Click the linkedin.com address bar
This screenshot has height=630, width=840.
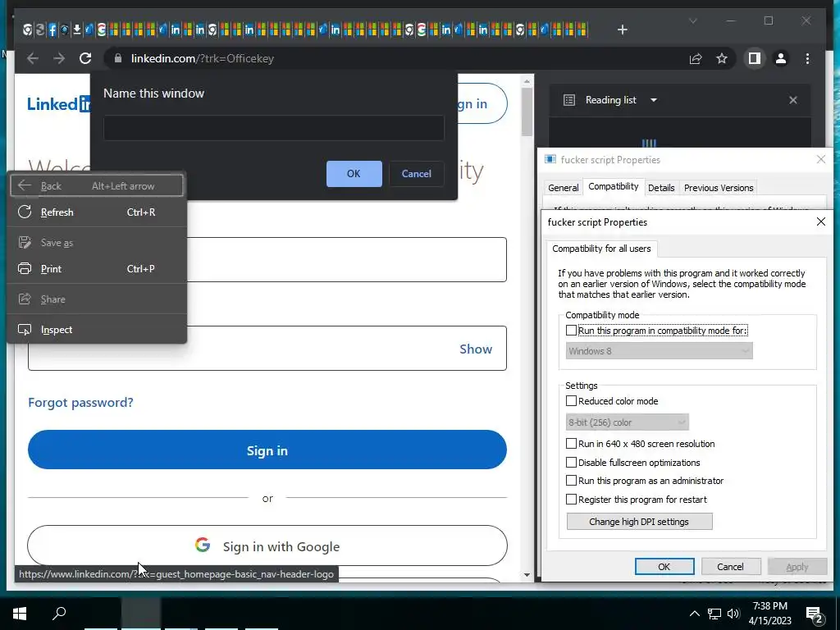396,58
